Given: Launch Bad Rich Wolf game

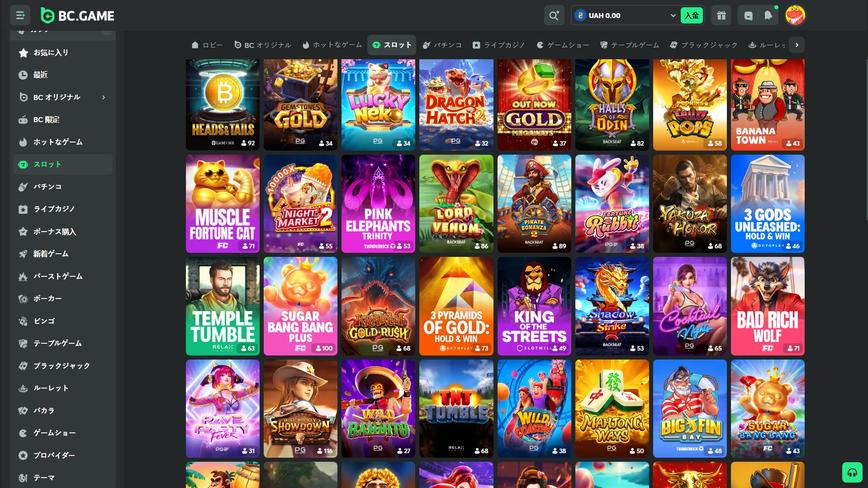Looking at the screenshot, I should click(x=768, y=306).
